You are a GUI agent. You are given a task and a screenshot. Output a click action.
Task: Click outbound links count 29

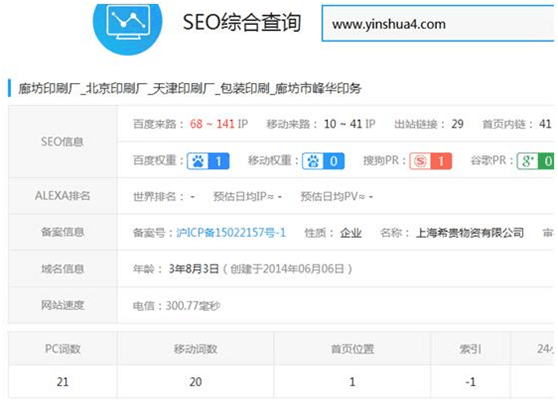pyautogui.click(x=457, y=124)
